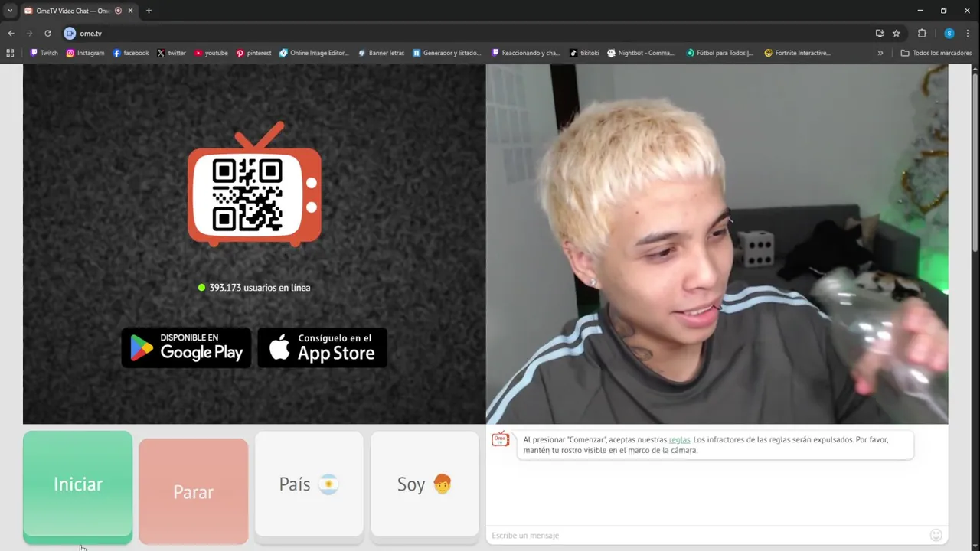
Task: Open the Reaccionando y cha... bookmark
Action: click(525, 53)
